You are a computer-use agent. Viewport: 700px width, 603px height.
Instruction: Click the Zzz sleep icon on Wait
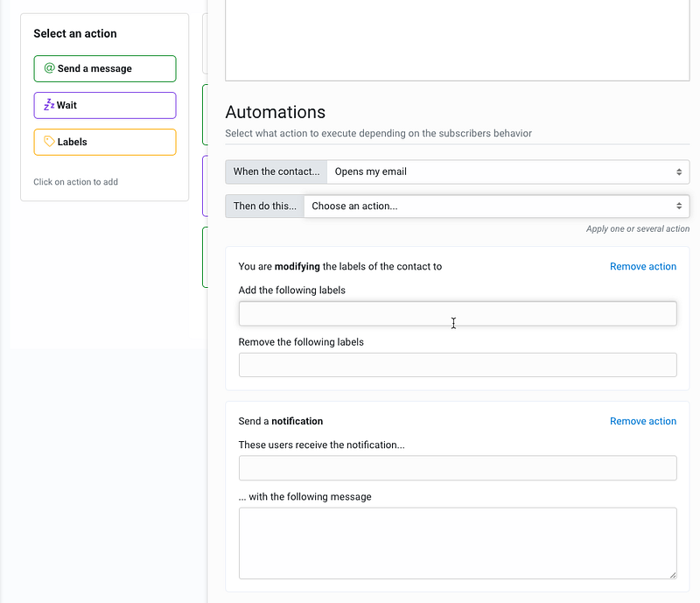(49, 105)
